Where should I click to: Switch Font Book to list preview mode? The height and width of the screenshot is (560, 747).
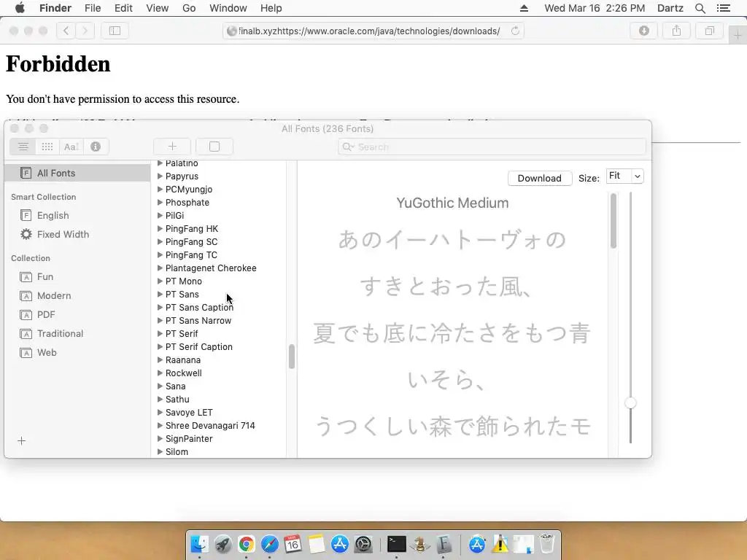click(23, 147)
